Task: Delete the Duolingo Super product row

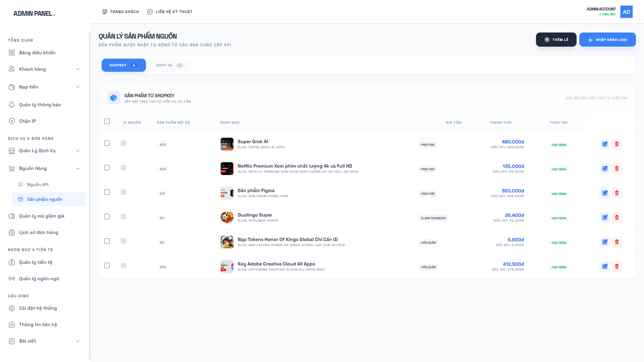Action: (617, 218)
